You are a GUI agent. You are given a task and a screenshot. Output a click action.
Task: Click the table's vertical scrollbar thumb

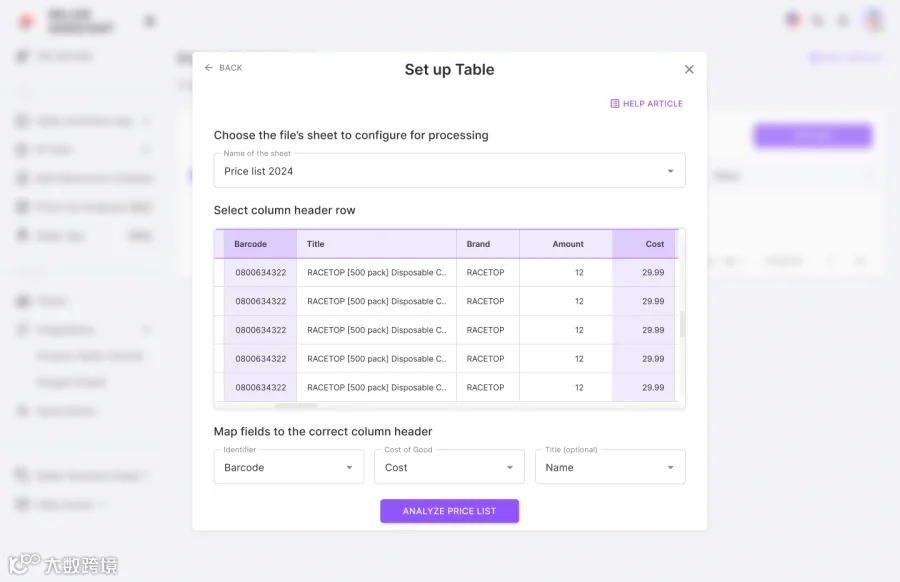click(682, 324)
